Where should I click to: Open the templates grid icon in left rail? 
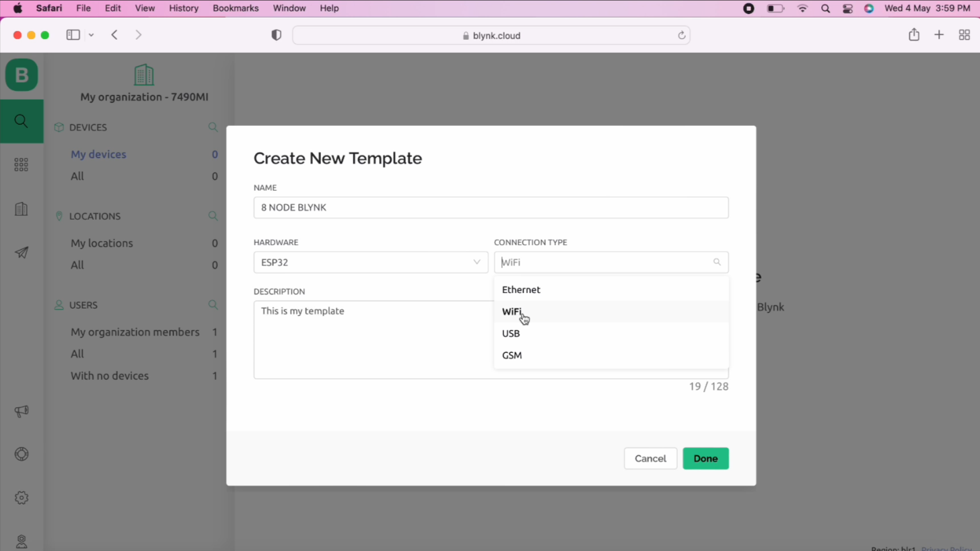click(22, 164)
